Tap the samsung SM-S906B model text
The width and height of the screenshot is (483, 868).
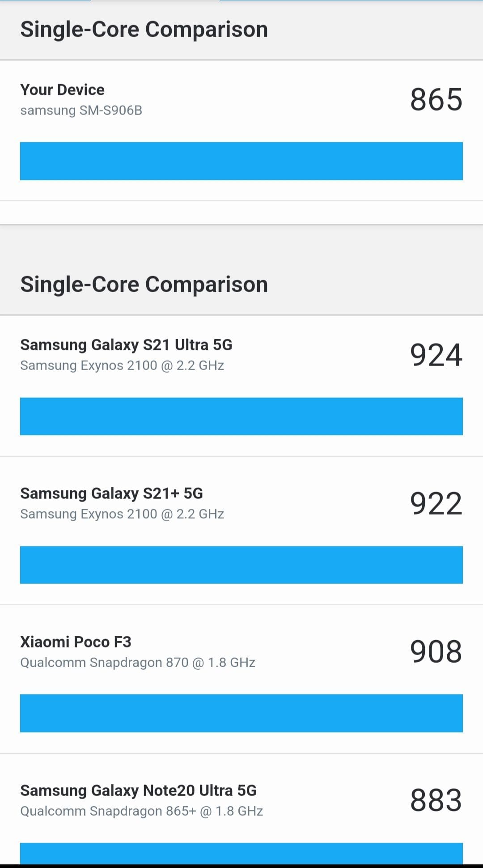click(81, 111)
